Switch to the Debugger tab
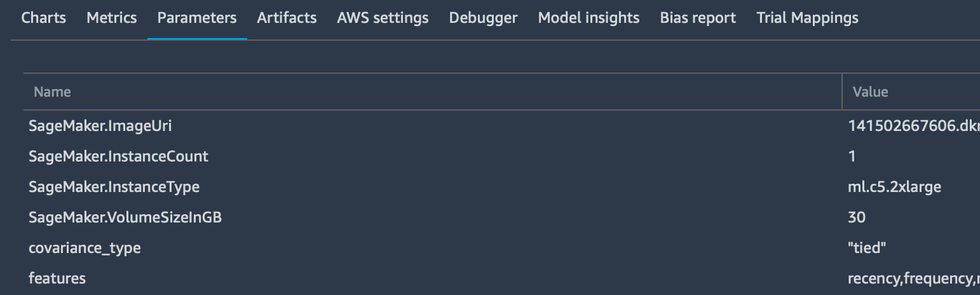Image resolution: width=980 pixels, height=295 pixels. (x=483, y=18)
